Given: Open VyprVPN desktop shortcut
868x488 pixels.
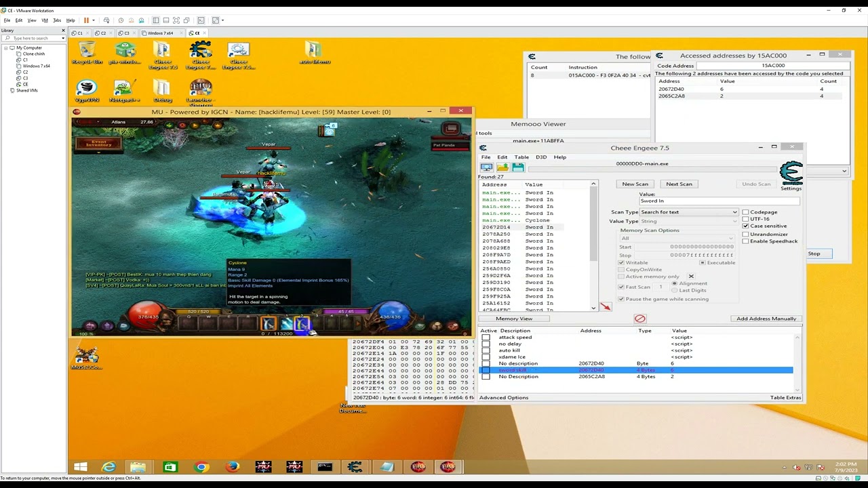Looking at the screenshot, I should pyautogui.click(x=87, y=91).
